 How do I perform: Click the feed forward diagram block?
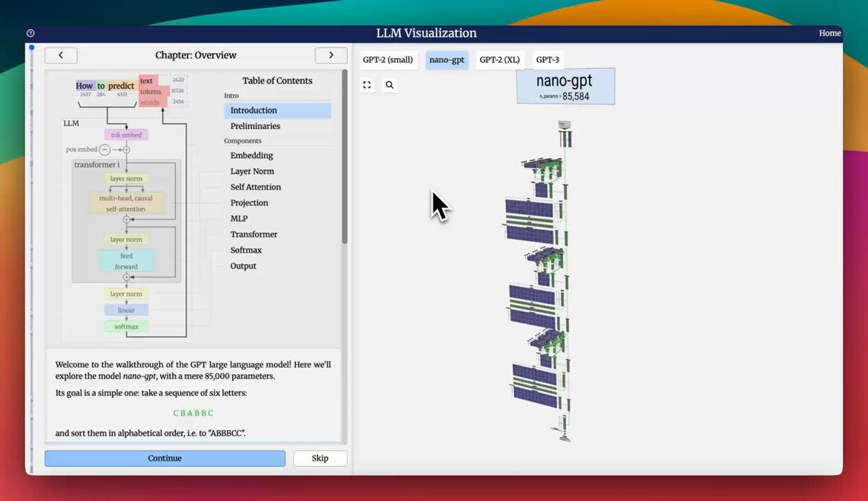point(126,261)
